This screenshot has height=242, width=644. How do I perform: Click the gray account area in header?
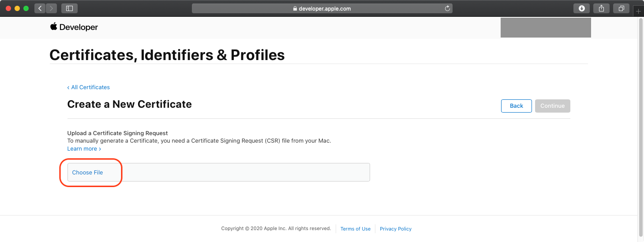pos(545,28)
